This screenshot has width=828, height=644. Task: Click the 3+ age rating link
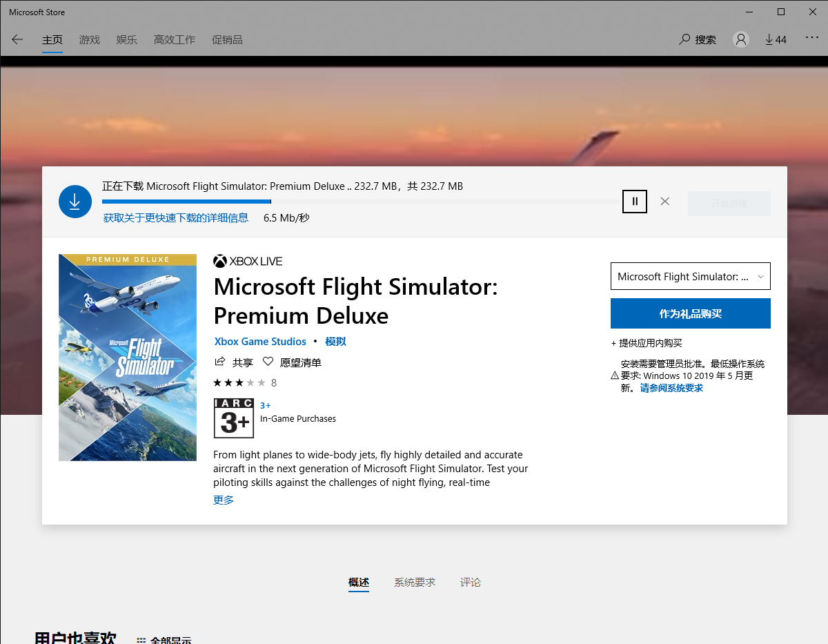(266, 405)
